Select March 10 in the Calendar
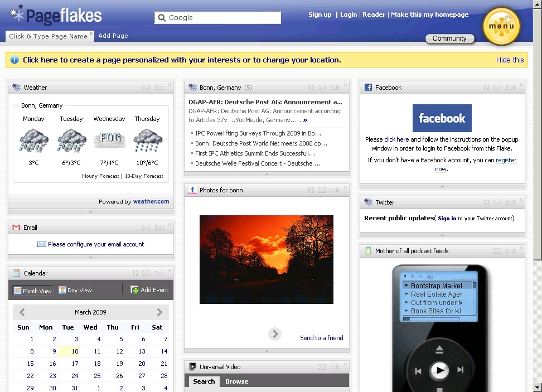 (x=69, y=351)
